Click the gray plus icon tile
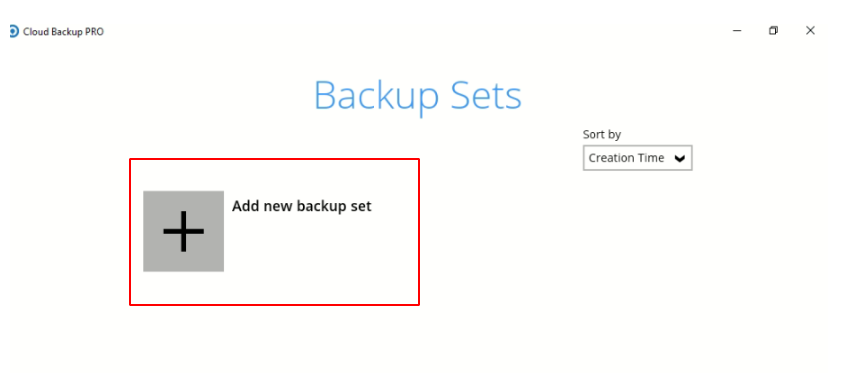 click(x=183, y=231)
